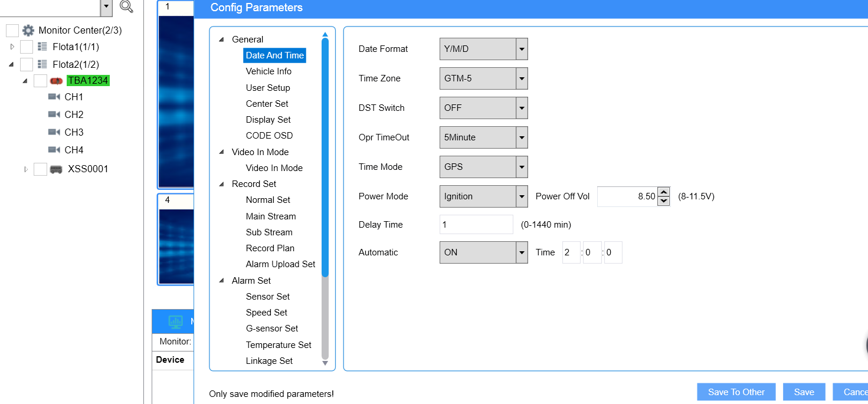The image size is (868, 404).
Task: Open User Setup settings
Action: 268,88
